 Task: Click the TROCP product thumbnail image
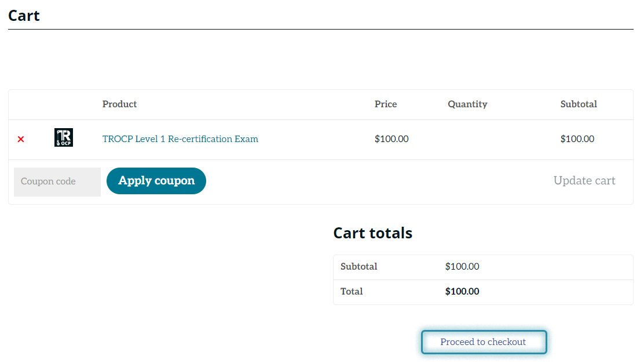coord(64,137)
